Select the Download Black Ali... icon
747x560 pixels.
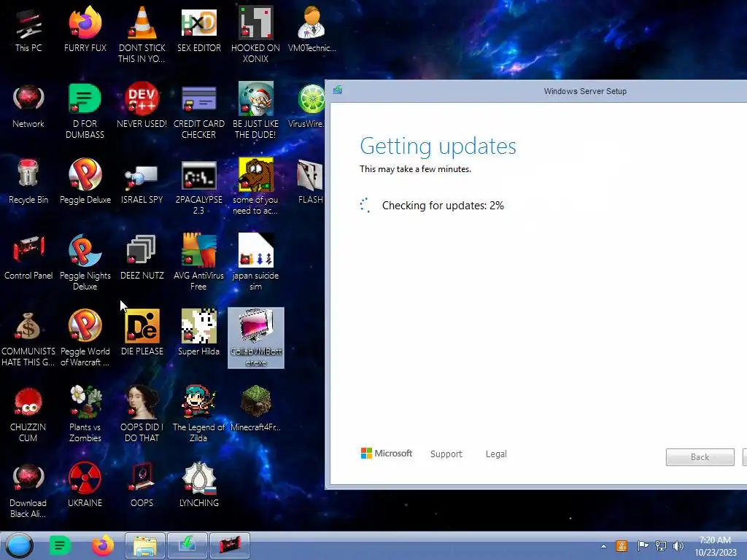[28, 490]
